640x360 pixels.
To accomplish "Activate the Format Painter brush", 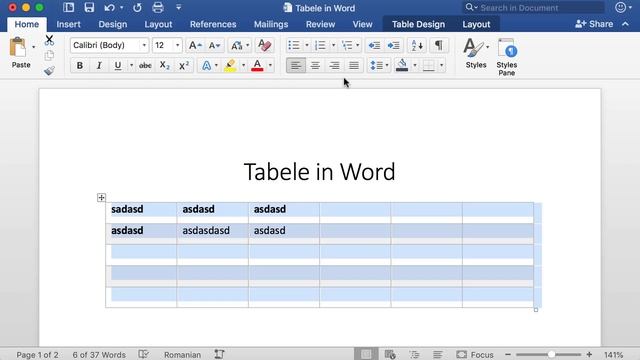I will click(49, 71).
